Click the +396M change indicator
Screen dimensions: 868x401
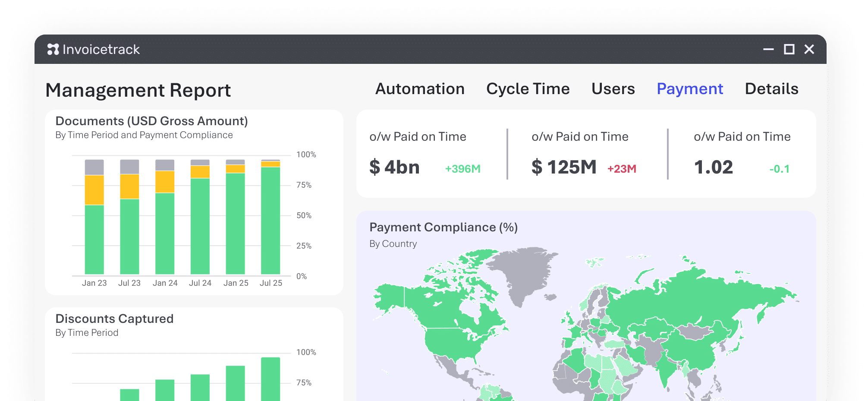point(462,169)
